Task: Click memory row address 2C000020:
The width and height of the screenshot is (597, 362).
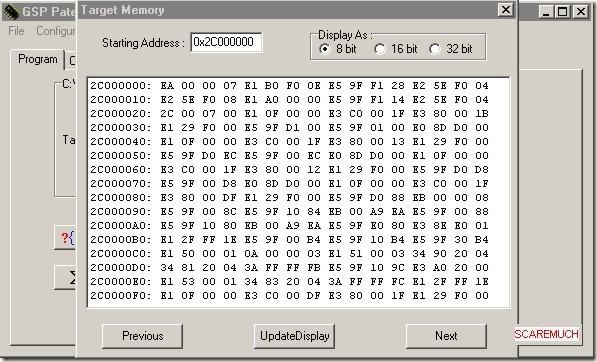Action: pyautogui.click(x=121, y=113)
